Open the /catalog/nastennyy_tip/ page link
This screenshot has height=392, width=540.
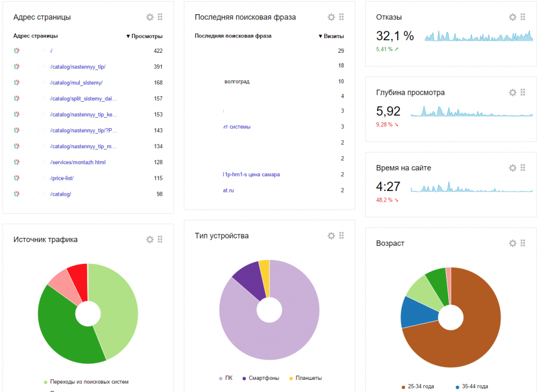coord(78,67)
